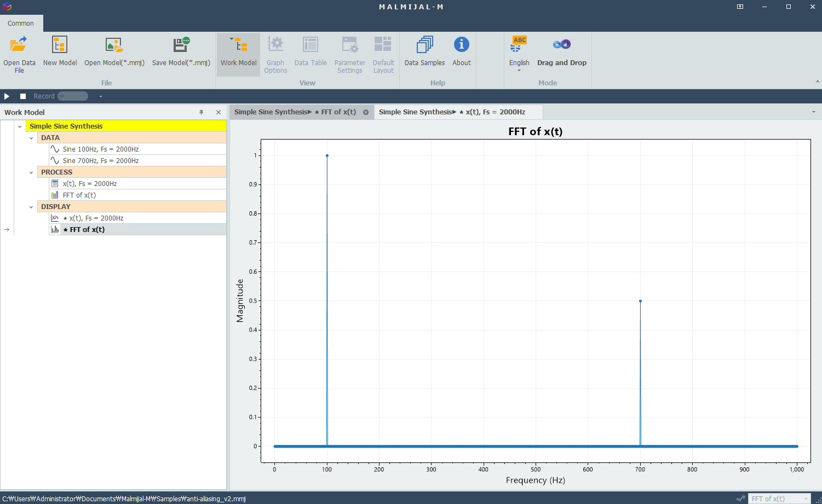Click the 700 Hz peak data point
The image size is (822, 504).
pyautogui.click(x=640, y=301)
